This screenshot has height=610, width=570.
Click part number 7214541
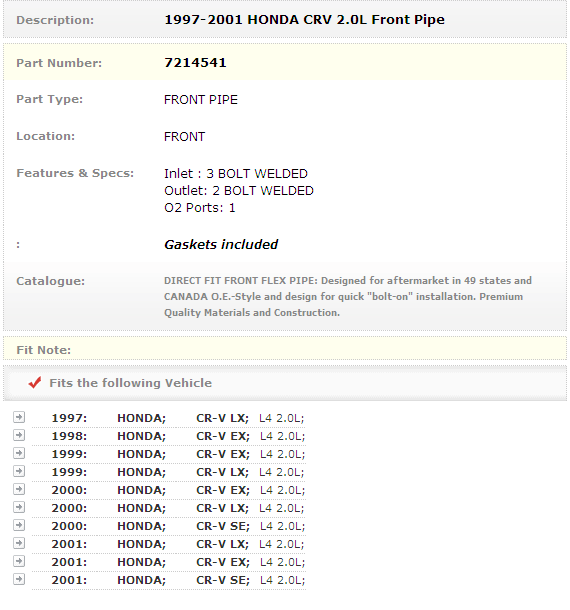(195, 63)
